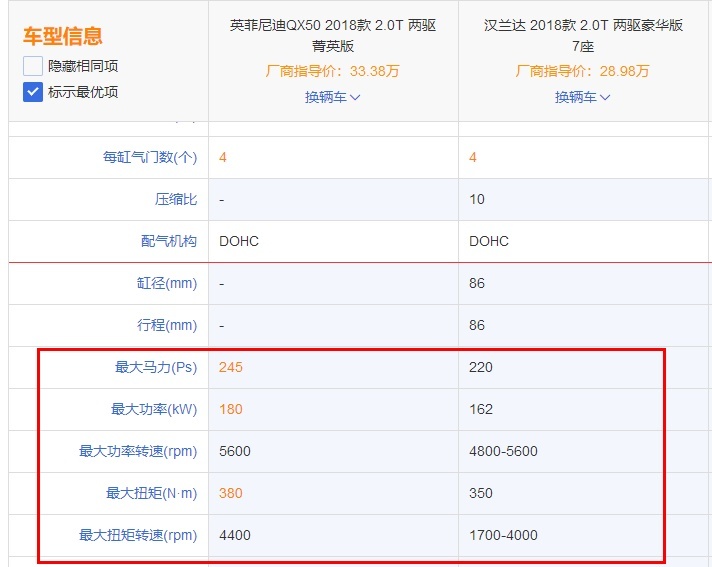Click DOHC value in 汉兰达 column
The height and width of the screenshot is (567, 712).
point(489,241)
